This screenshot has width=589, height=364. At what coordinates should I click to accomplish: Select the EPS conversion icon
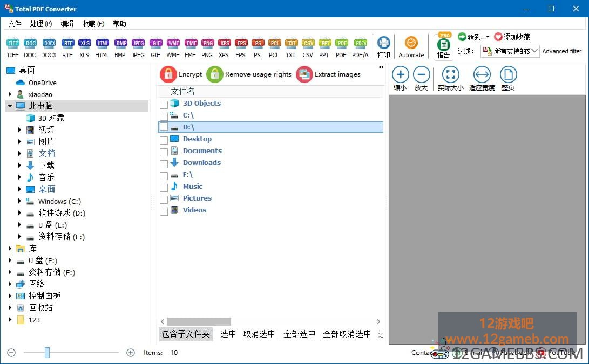(x=241, y=47)
